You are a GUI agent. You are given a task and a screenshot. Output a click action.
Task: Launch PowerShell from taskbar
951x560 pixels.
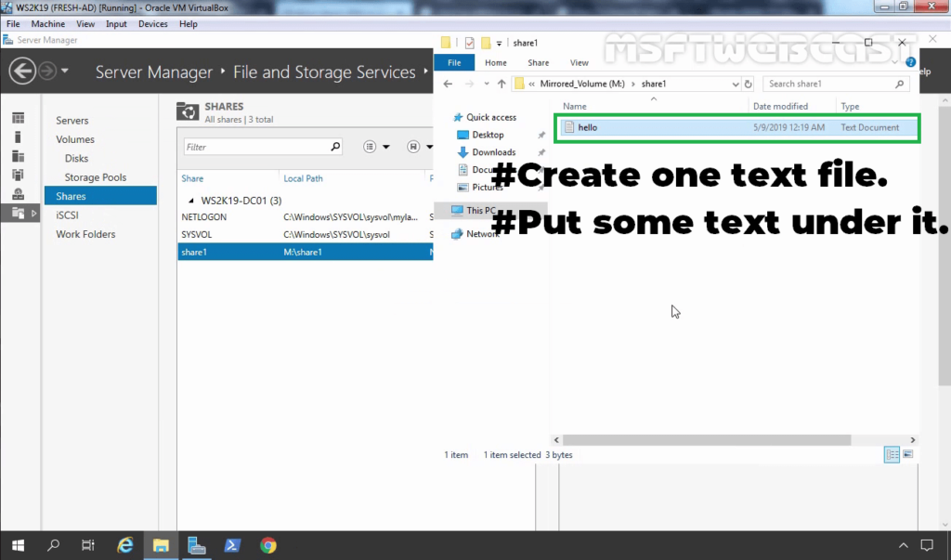click(x=231, y=545)
